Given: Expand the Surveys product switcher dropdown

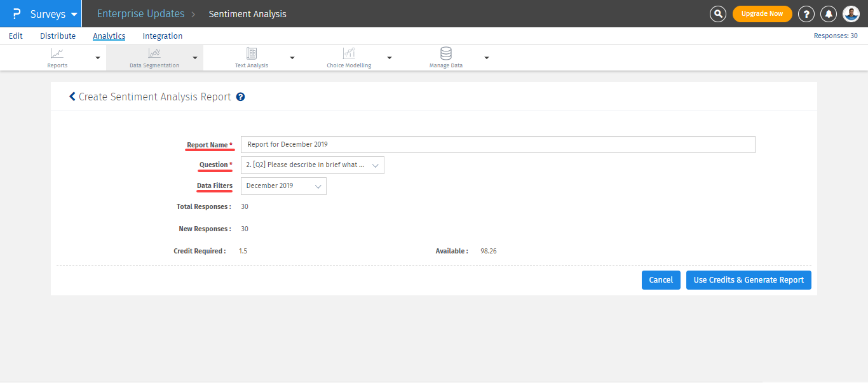Looking at the screenshot, I should tap(74, 14).
